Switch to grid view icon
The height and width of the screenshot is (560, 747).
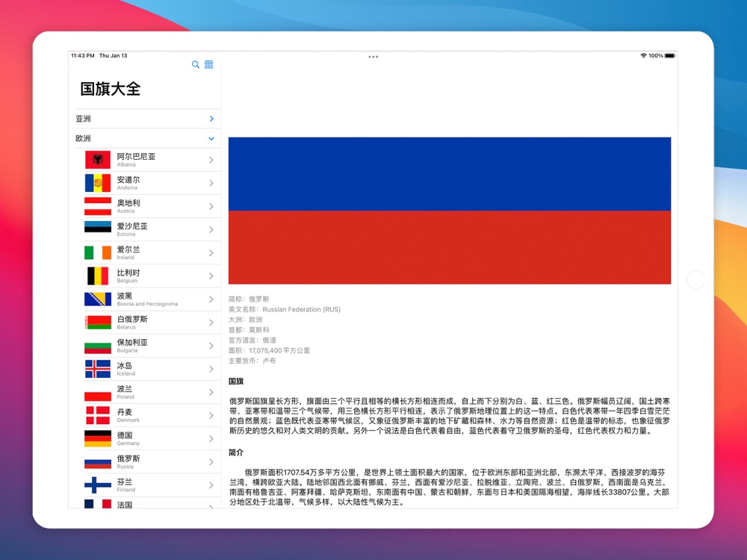[208, 64]
